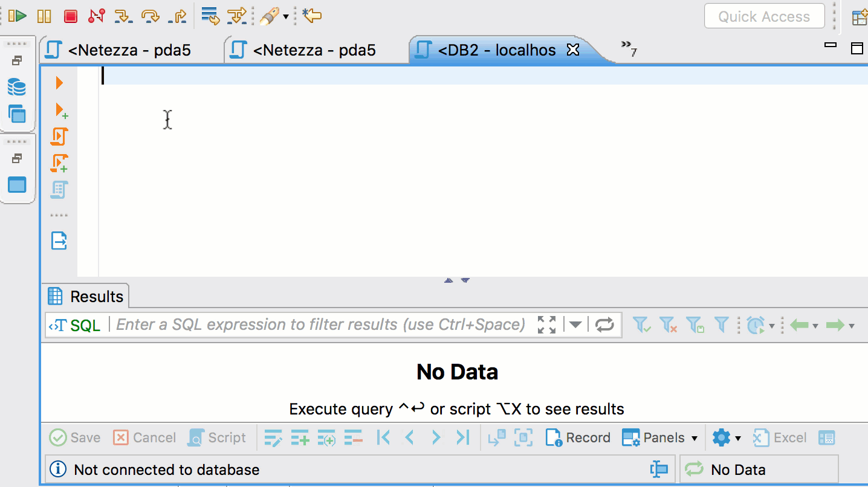Image resolution: width=868 pixels, height=487 pixels.
Task: Close the DB2 - localhos tab
Action: [x=573, y=50]
